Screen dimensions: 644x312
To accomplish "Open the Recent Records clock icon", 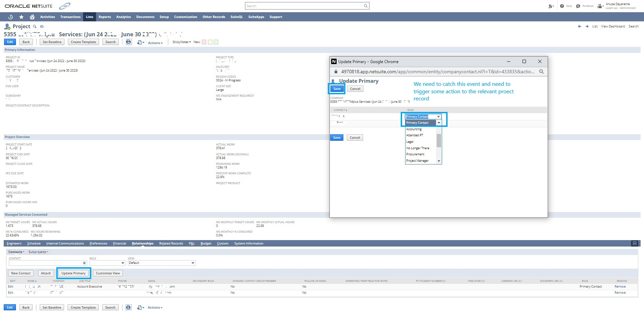I will click(x=11, y=17).
